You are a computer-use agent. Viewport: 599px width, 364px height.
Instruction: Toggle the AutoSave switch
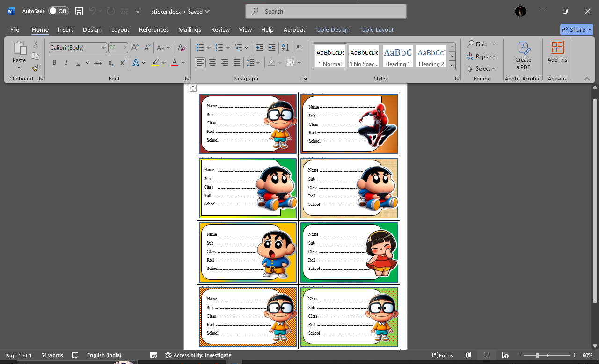coord(58,11)
